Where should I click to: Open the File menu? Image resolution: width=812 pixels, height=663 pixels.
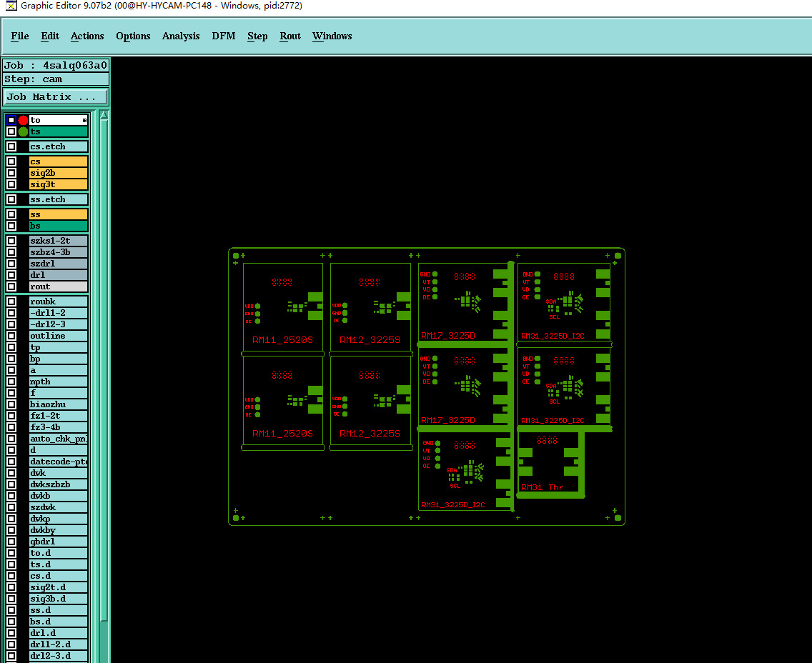tap(20, 36)
